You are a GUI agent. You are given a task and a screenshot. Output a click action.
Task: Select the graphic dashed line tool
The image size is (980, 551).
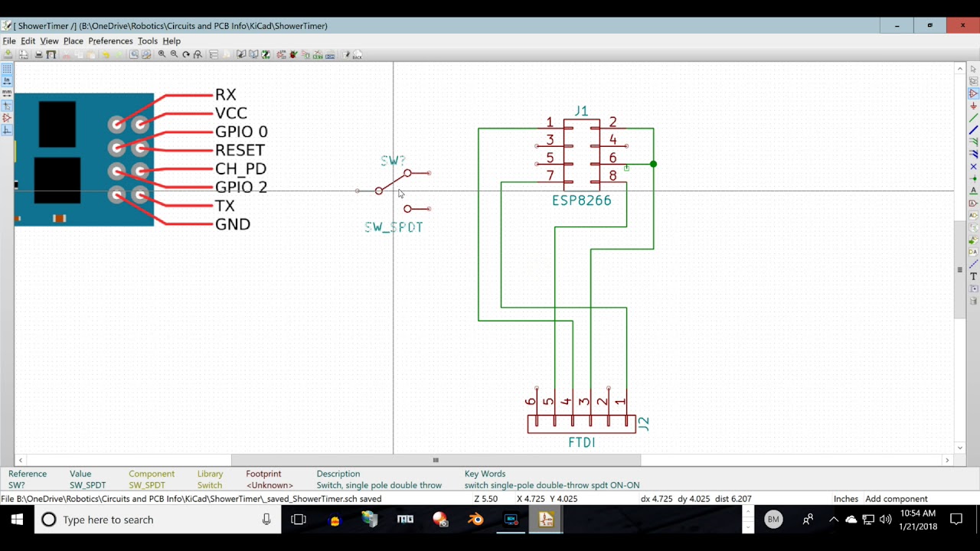point(974,265)
